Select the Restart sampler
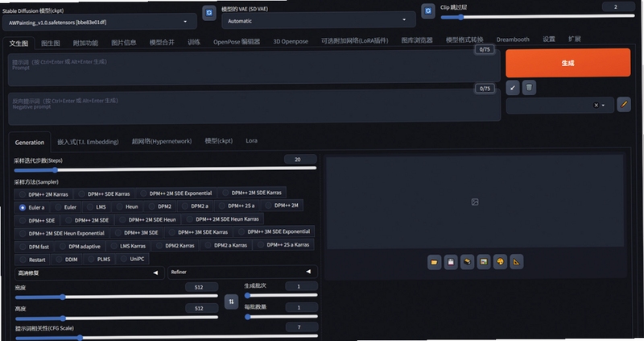Screen dimensions: 644x341 click(32, 260)
